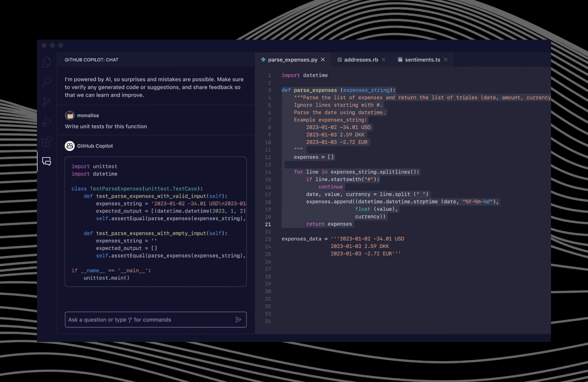Click the 'continue' statement on line 16
588x382 pixels.
pyautogui.click(x=331, y=187)
